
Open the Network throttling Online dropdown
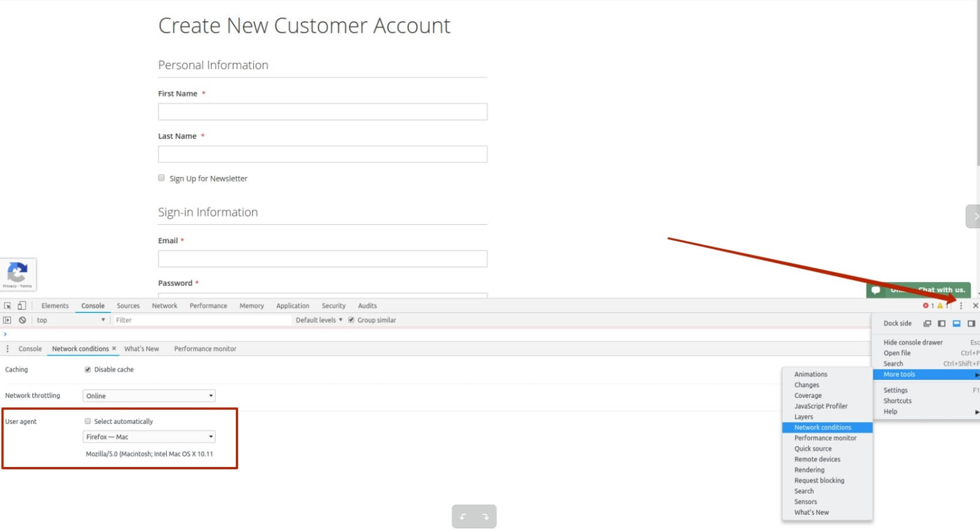tap(149, 396)
